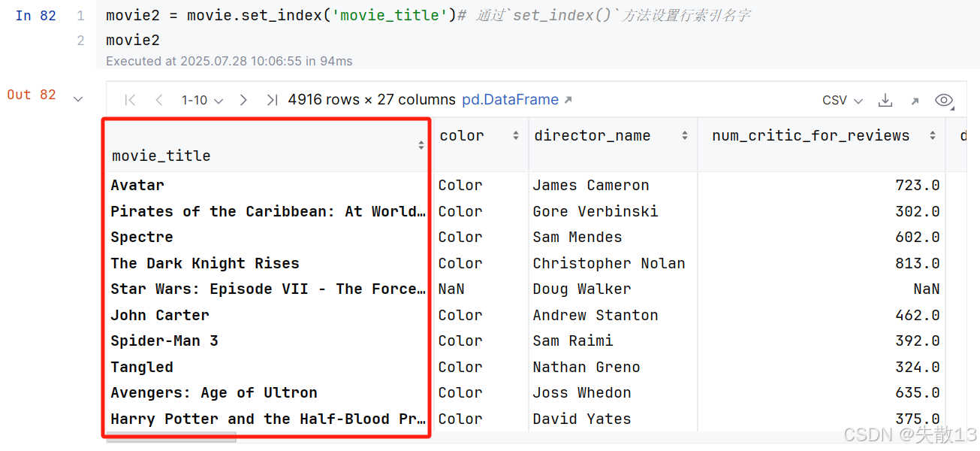Go to first page of dataframe
This screenshot has width=980, height=451.
pyautogui.click(x=130, y=100)
